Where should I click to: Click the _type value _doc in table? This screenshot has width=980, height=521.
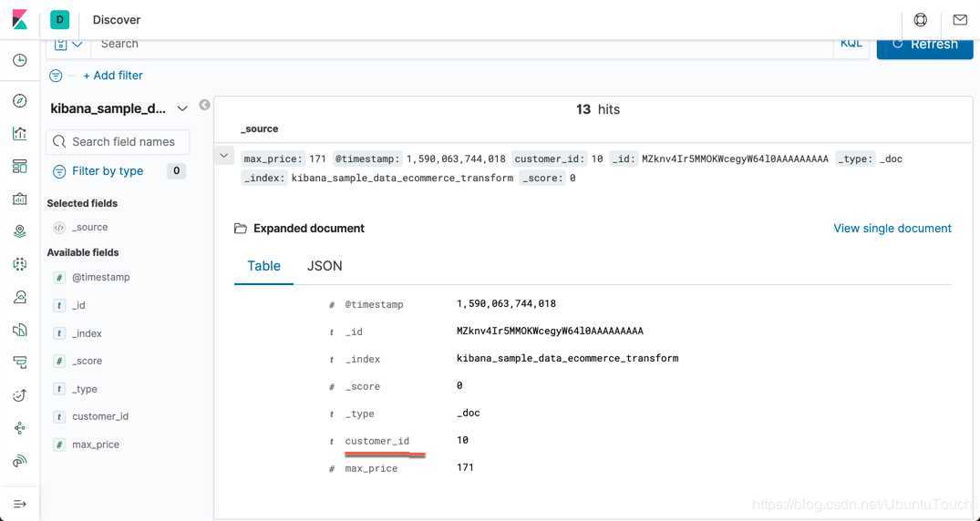(x=469, y=414)
